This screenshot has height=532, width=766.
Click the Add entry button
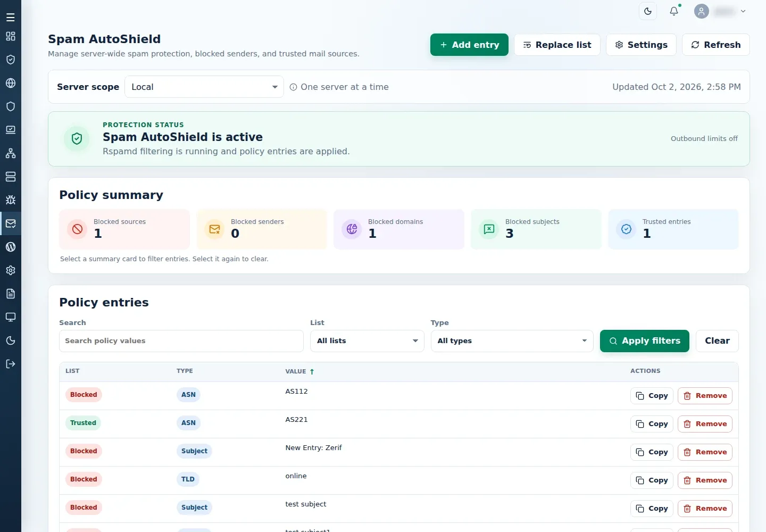point(469,45)
